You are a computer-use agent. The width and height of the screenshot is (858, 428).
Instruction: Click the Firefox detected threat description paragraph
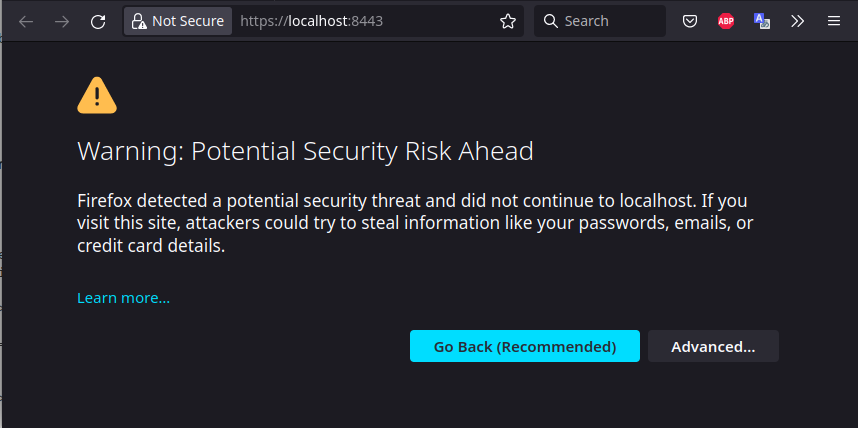click(x=416, y=223)
